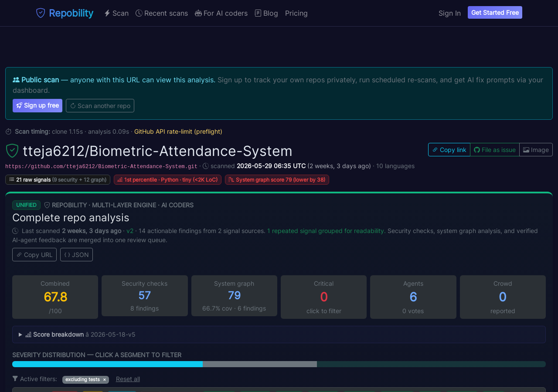Click the 1st percentile Python badge
The image size is (558, 392).
click(167, 179)
